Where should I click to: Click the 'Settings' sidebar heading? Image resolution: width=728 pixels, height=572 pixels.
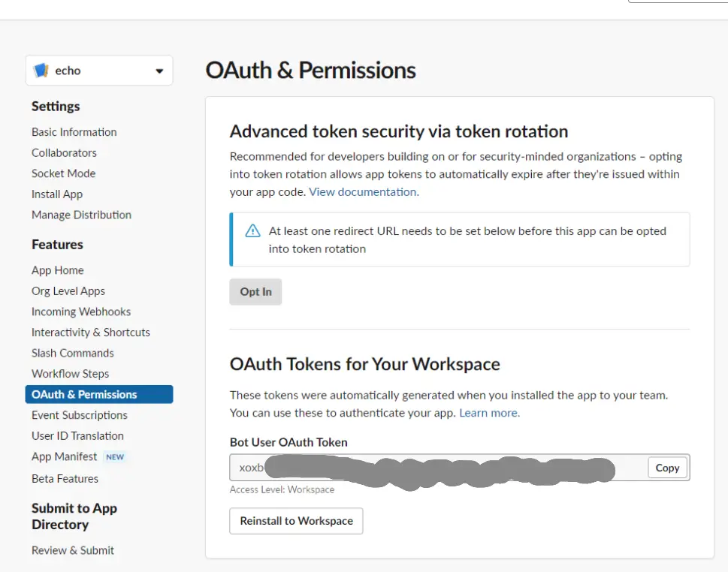(x=56, y=107)
